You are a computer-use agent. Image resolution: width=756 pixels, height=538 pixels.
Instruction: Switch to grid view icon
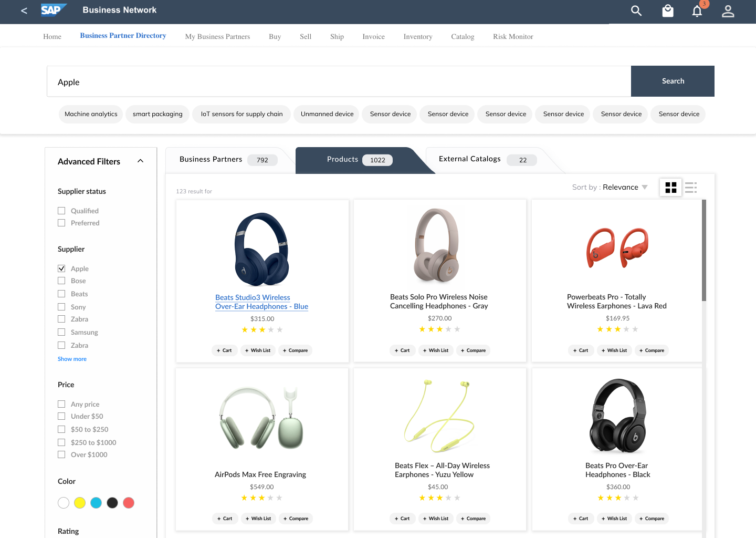(x=671, y=188)
